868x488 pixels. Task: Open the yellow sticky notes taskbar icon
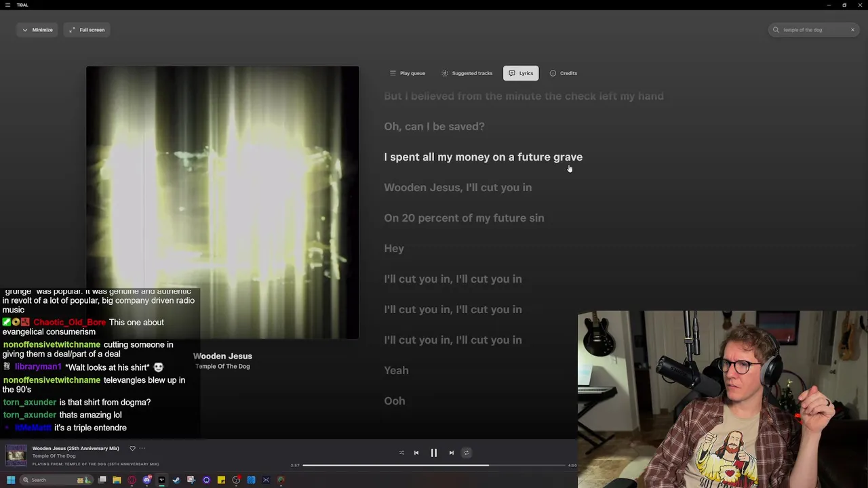(222, 480)
